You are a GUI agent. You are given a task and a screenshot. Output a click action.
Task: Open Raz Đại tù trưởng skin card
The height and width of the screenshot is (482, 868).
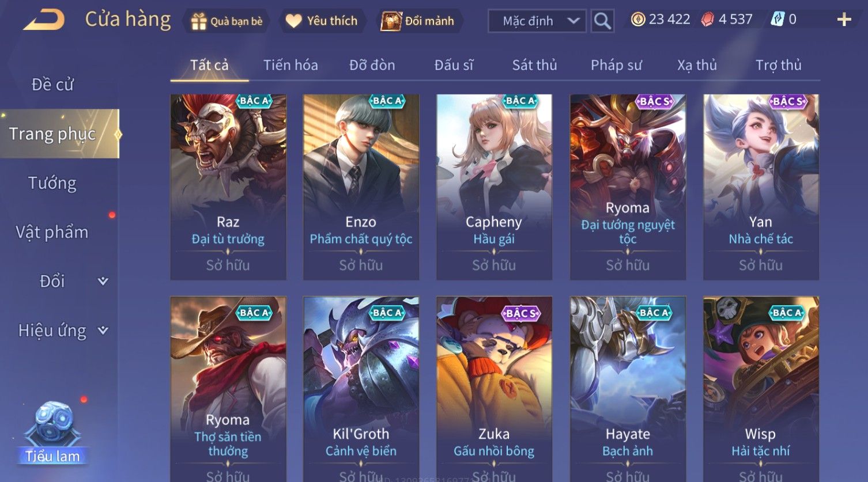[x=228, y=187]
